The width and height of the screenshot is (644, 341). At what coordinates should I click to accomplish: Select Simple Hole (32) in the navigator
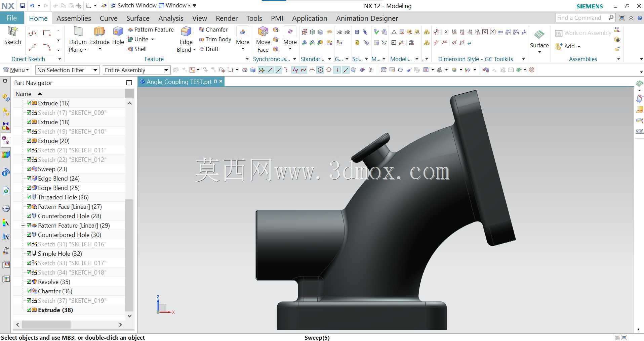(x=60, y=253)
